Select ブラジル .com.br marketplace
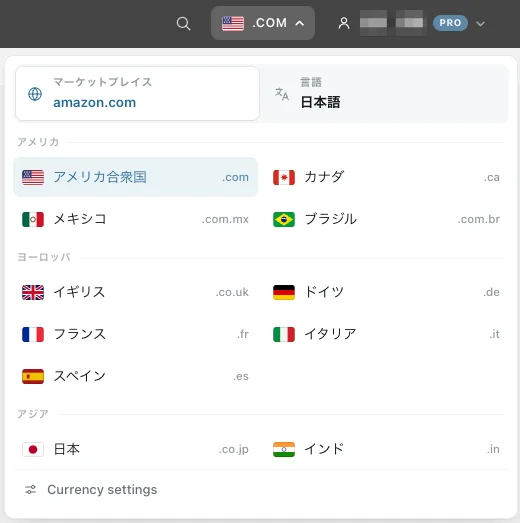The width and height of the screenshot is (520, 523). click(386, 219)
